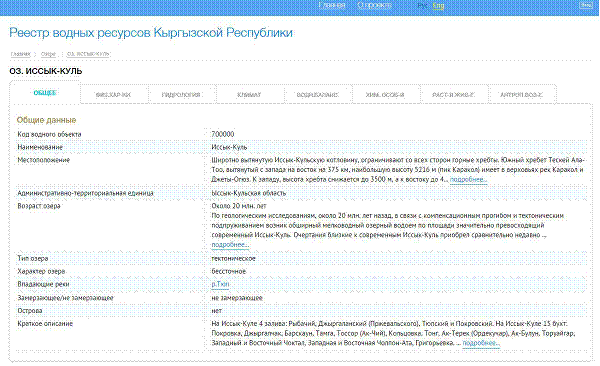The width and height of the screenshot is (600, 366).
Task: Open the ХИМ. ОСОБ-Я tab
Action: pos(385,95)
